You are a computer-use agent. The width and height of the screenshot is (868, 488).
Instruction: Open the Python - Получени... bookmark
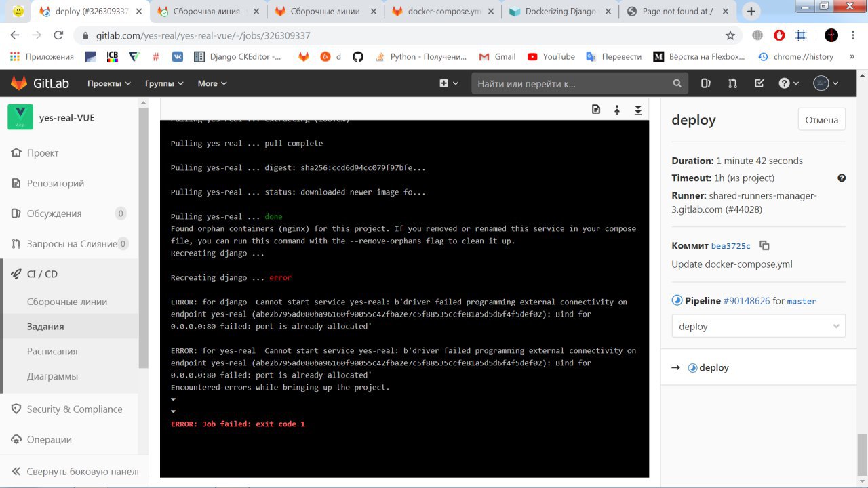click(x=421, y=57)
